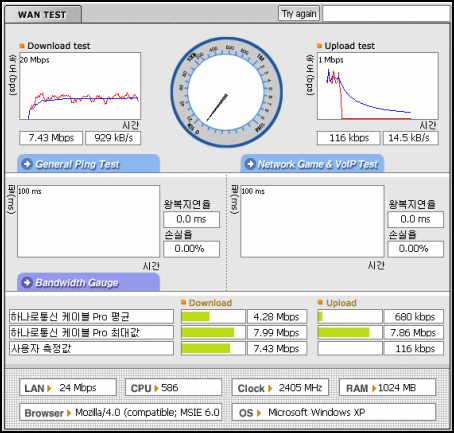Click the speedometer gauge dial
454x433 pixels.
227,93
